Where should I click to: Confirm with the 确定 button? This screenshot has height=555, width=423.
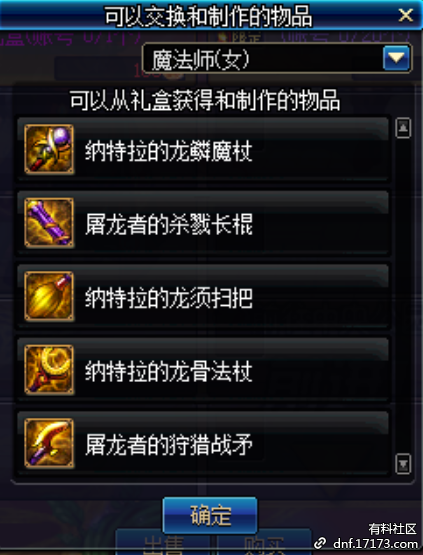click(210, 515)
